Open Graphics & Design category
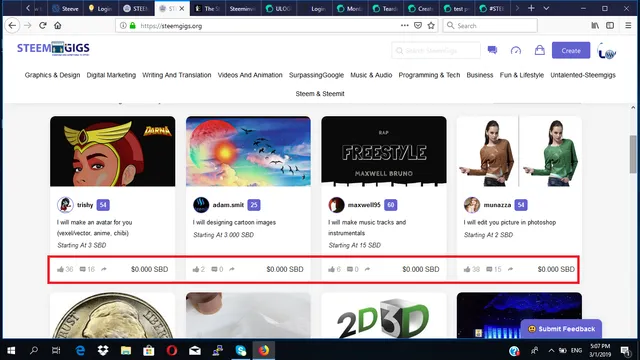 [x=52, y=75]
